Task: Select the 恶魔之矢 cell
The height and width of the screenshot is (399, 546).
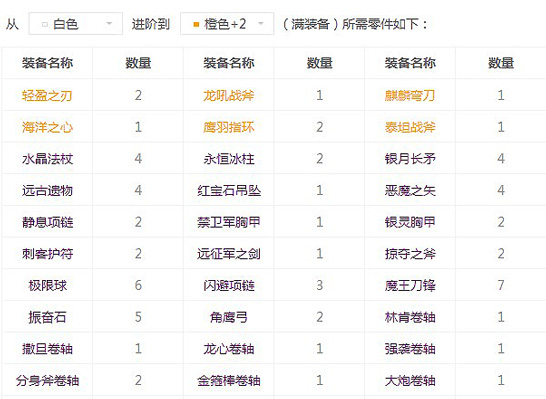Action: [410, 190]
